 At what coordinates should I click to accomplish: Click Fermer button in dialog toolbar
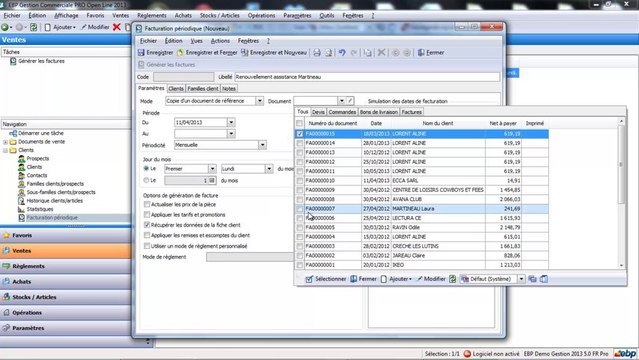(431, 53)
